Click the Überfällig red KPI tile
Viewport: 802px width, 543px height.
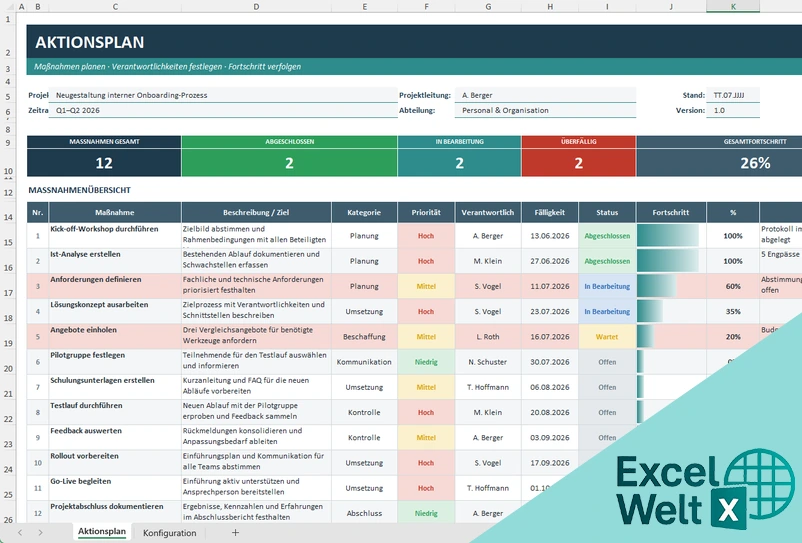point(578,156)
